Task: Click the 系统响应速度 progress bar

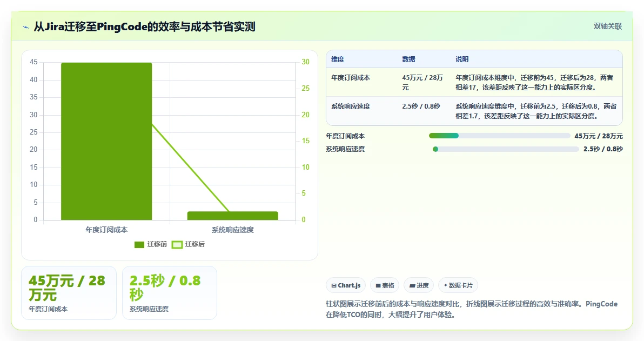Action: (506, 149)
